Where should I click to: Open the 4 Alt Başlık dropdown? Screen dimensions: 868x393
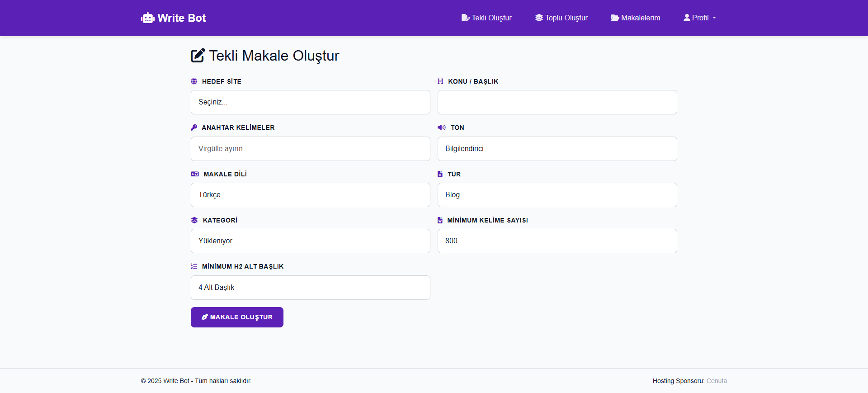pos(311,288)
